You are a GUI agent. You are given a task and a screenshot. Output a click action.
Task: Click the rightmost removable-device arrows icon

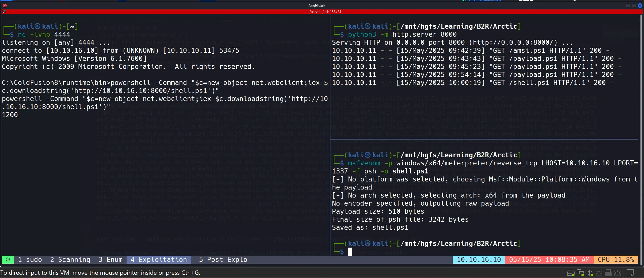[x=618, y=273]
